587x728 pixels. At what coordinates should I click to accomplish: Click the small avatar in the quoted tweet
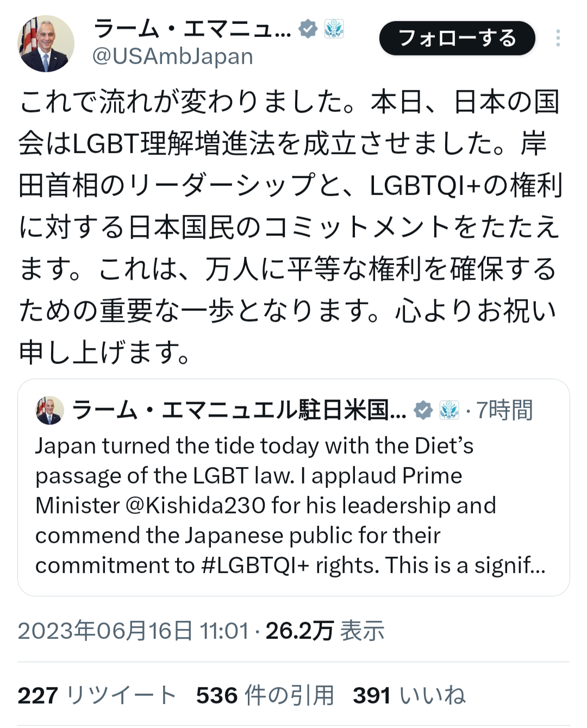pyautogui.click(x=49, y=410)
